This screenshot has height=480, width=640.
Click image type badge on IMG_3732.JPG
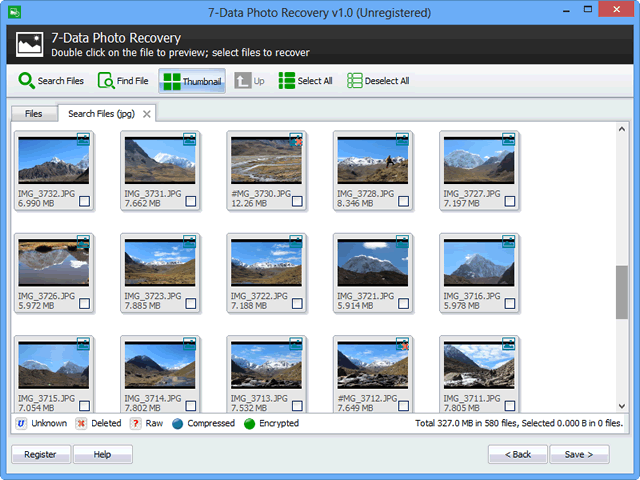83,139
